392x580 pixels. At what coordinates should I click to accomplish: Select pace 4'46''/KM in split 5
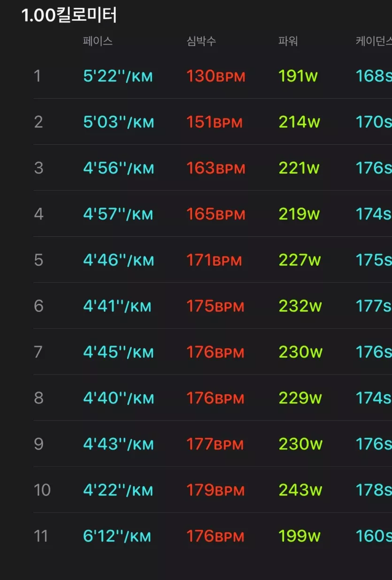[x=118, y=260]
